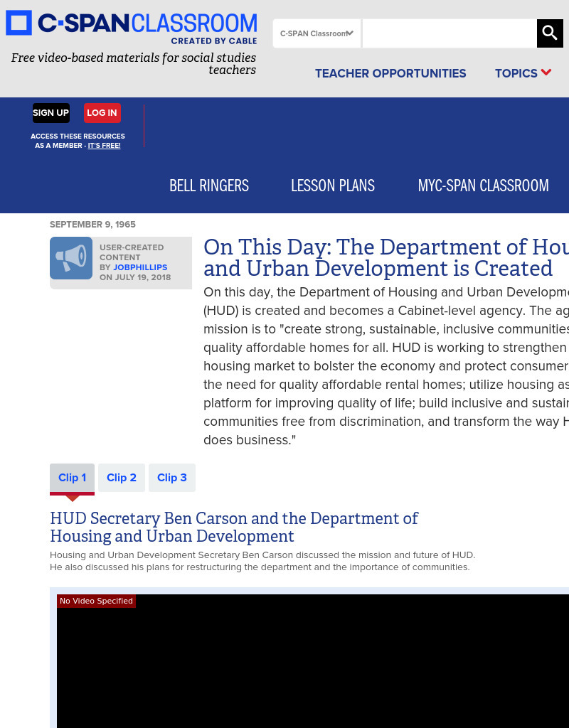Click inside the search input field

pos(450,33)
